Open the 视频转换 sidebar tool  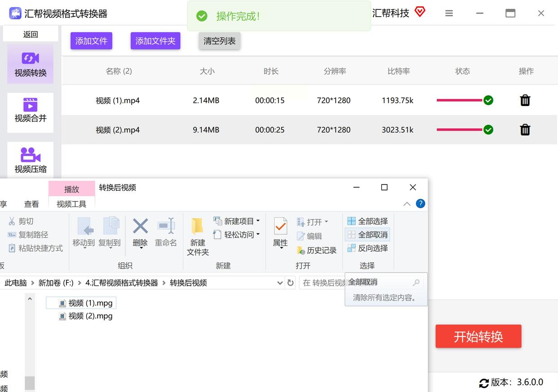click(30, 64)
